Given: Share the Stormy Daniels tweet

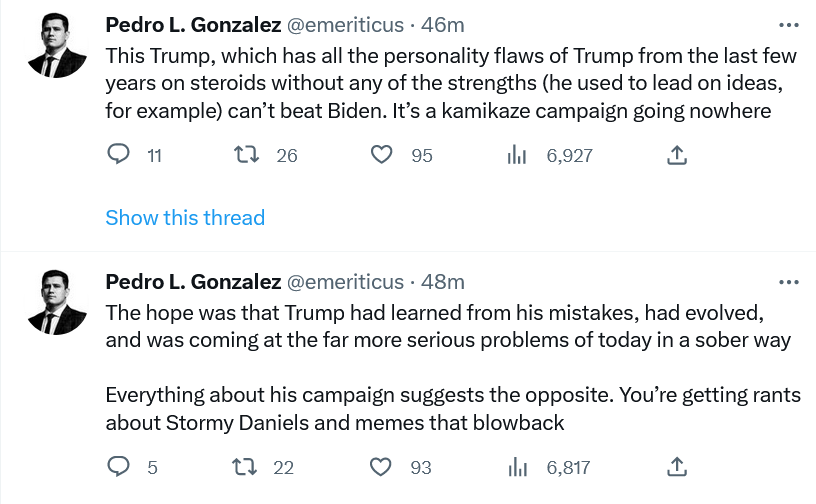Looking at the screenshot, I should pos(676,467).
